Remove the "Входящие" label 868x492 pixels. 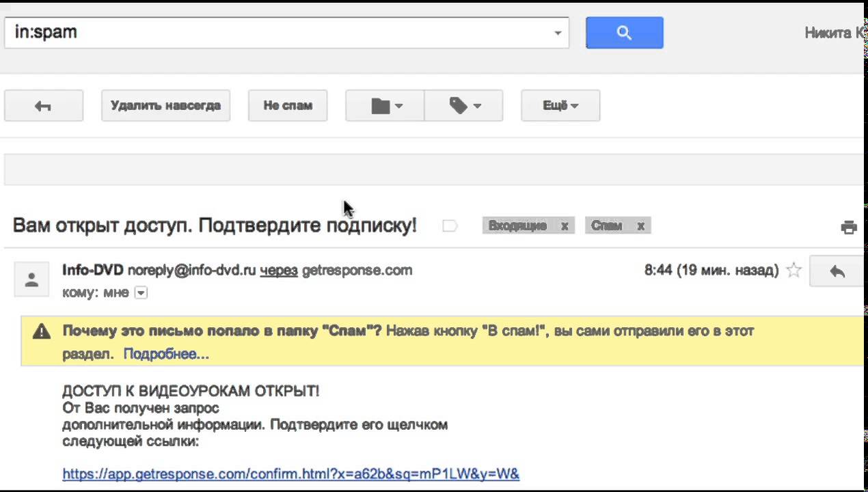pyautogui.click(x=565, y=226)
